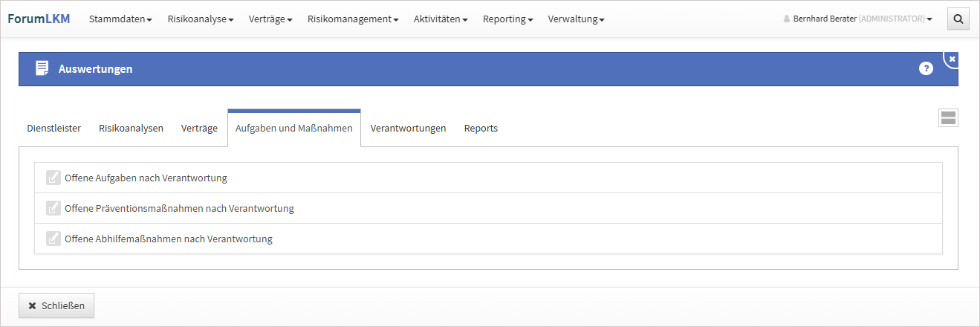Viewport: 980px width, 327px height.
Task: Open the help question mark icon
Action: [x=926, y=68]
